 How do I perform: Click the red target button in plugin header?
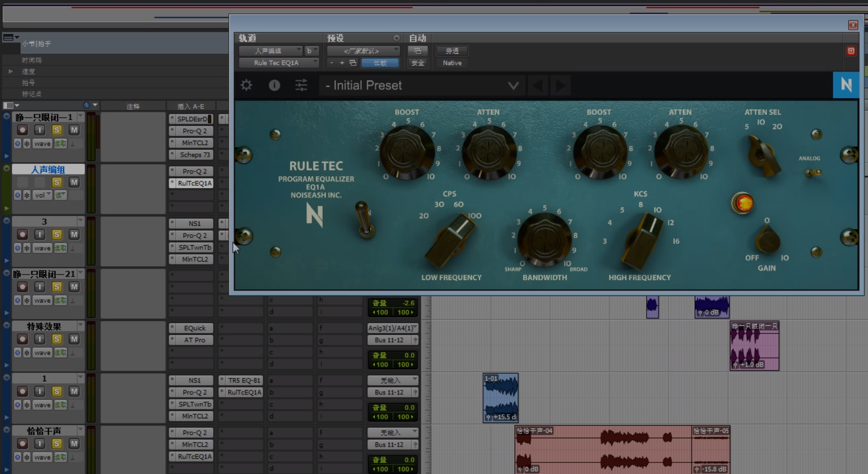coord(851,51)
